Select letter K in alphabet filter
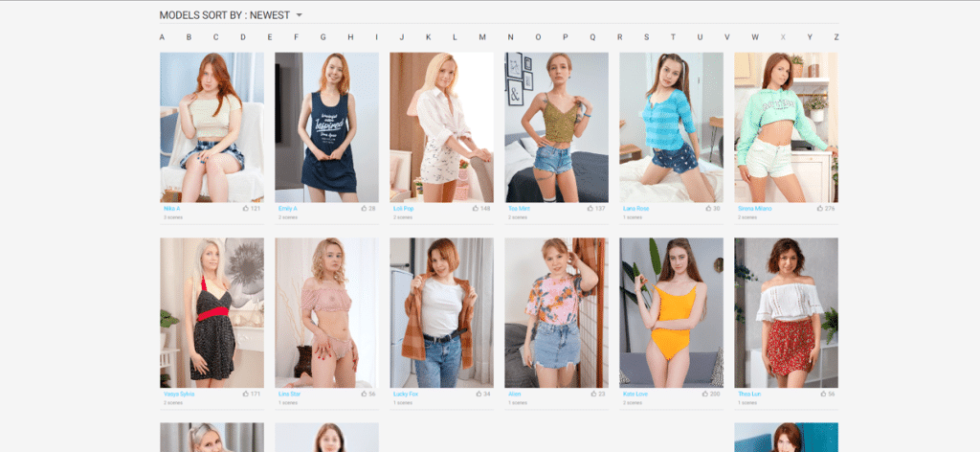This screenshot has height=452, width=980. [428, 37]
